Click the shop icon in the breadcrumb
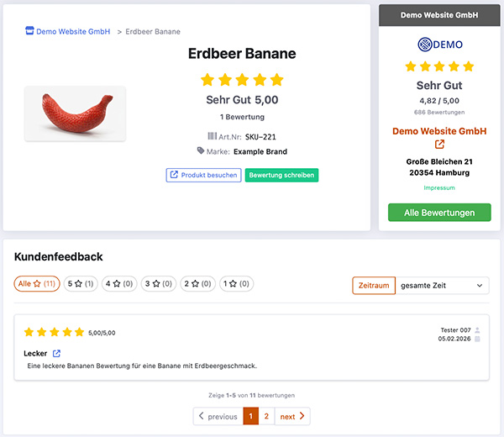Viewport: 504px width, 437px height. click(29, 32)
